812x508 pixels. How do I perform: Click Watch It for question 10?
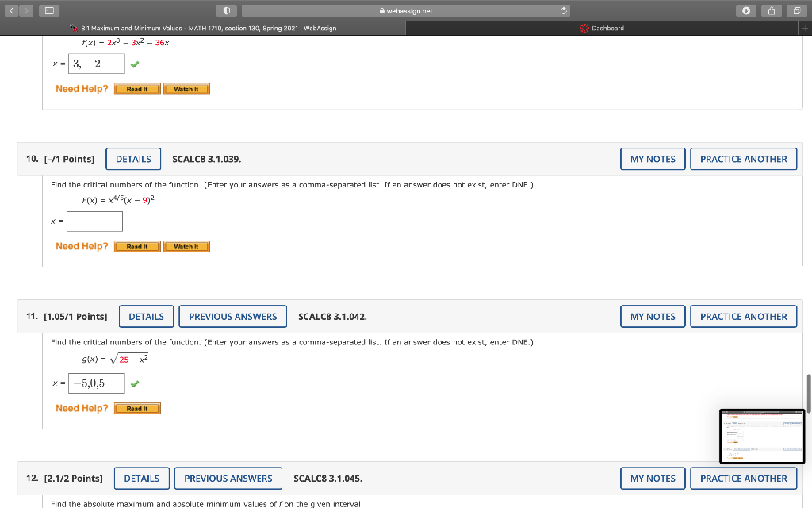click(186, 246)
